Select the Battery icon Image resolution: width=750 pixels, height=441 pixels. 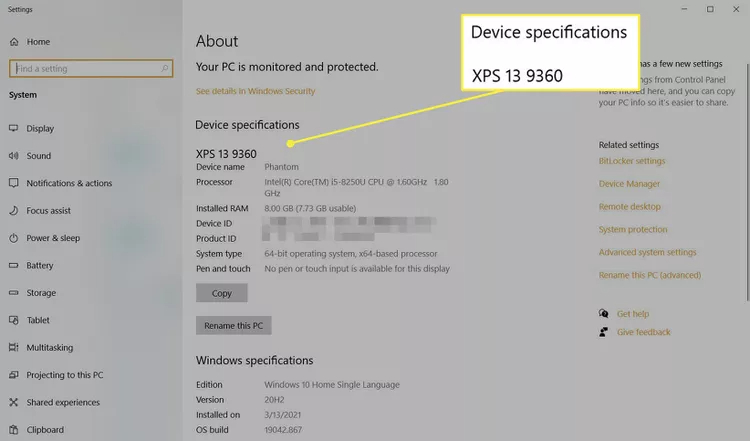pos(14,266)
